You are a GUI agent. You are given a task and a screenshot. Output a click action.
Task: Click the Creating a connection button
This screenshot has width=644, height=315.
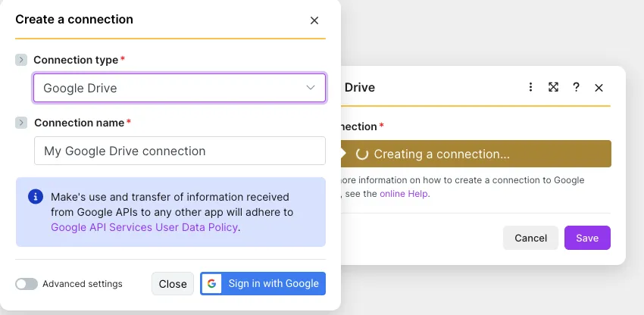476,154
